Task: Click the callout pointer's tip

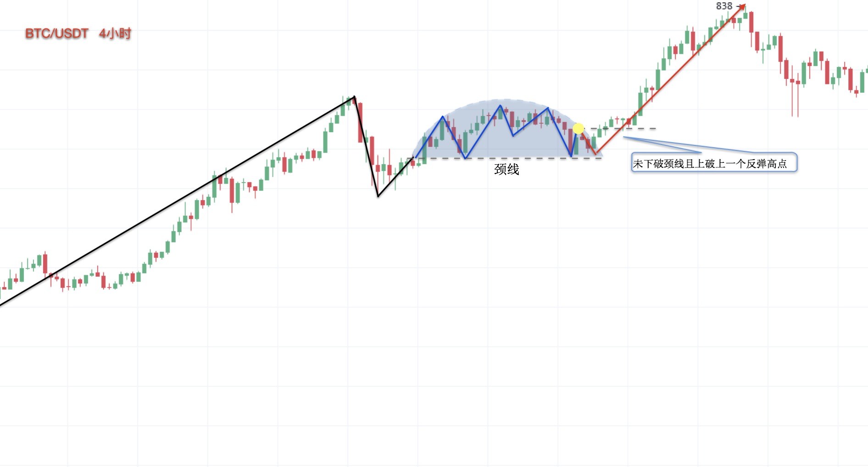Action: coord(624,137)
